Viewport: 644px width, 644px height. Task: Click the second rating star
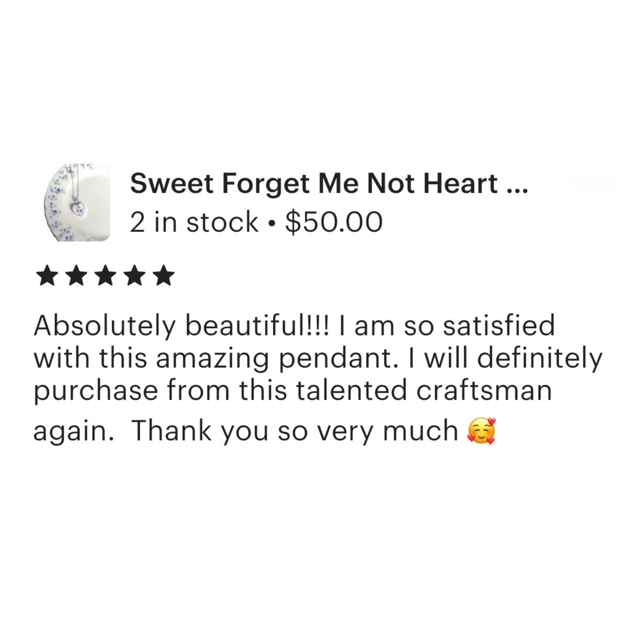(x=77, y=275)
